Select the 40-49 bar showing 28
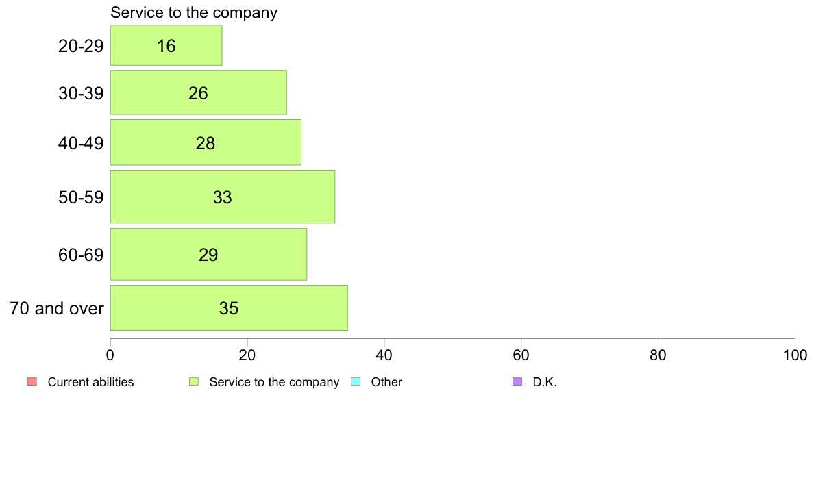The image size is (814, 504). (206, 142)
